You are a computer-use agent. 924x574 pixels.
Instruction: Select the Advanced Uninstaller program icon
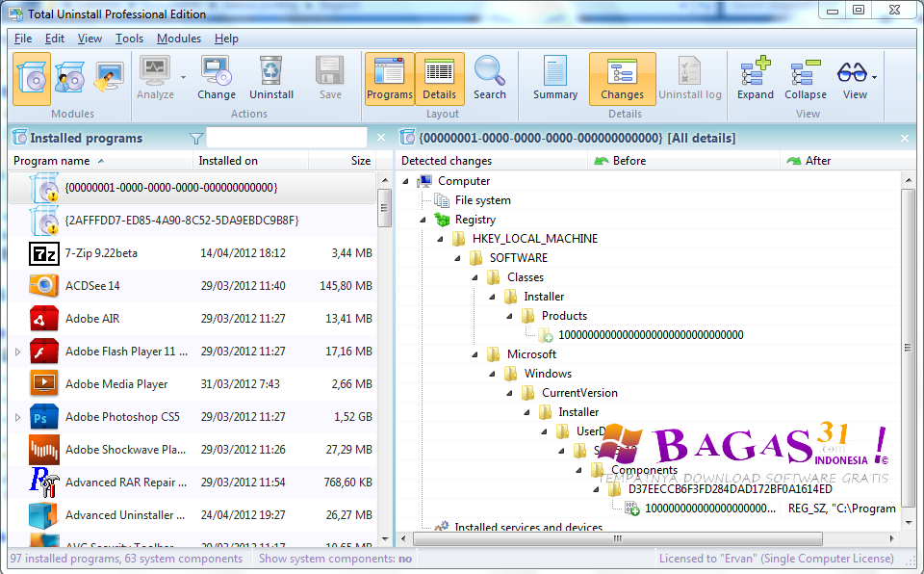[x=44, y=515]
